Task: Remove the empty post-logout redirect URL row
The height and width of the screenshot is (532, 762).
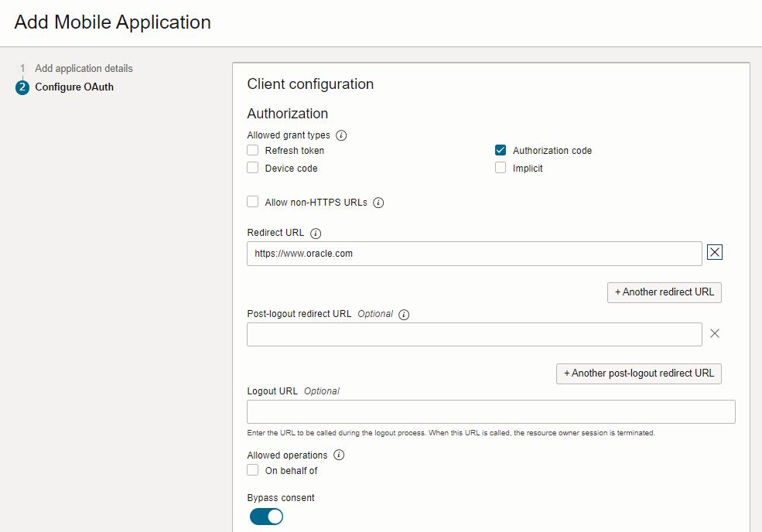Action: click(x=715, y=333)
